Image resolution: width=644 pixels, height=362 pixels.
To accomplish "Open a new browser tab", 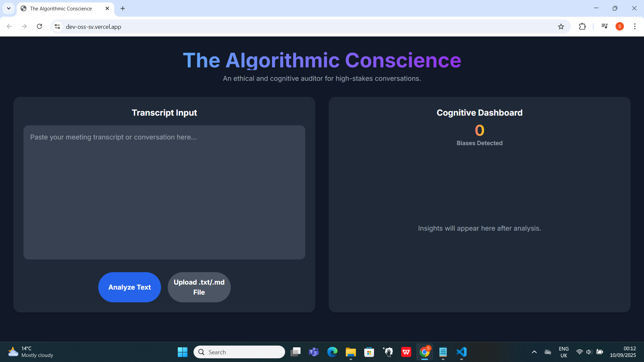I will coord(123,8).
